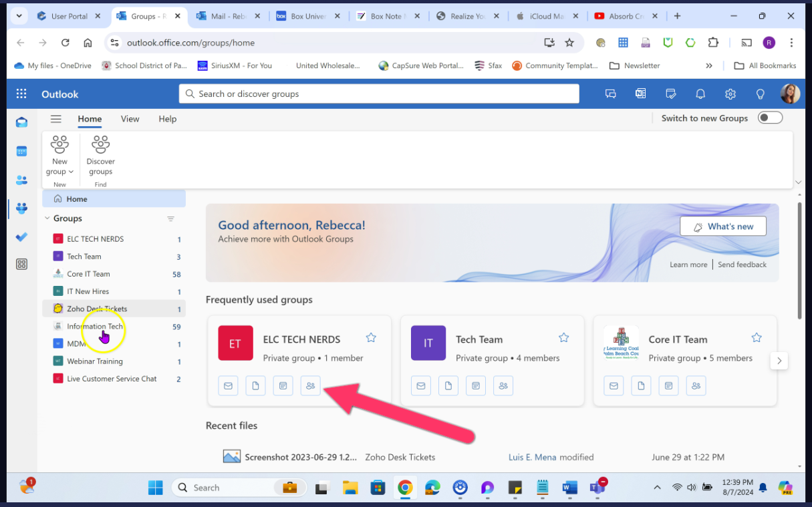Open To Do checkmark icon
Image resolution: width=812 pixels, height=507 pixels.
click(x=21, y=236)
